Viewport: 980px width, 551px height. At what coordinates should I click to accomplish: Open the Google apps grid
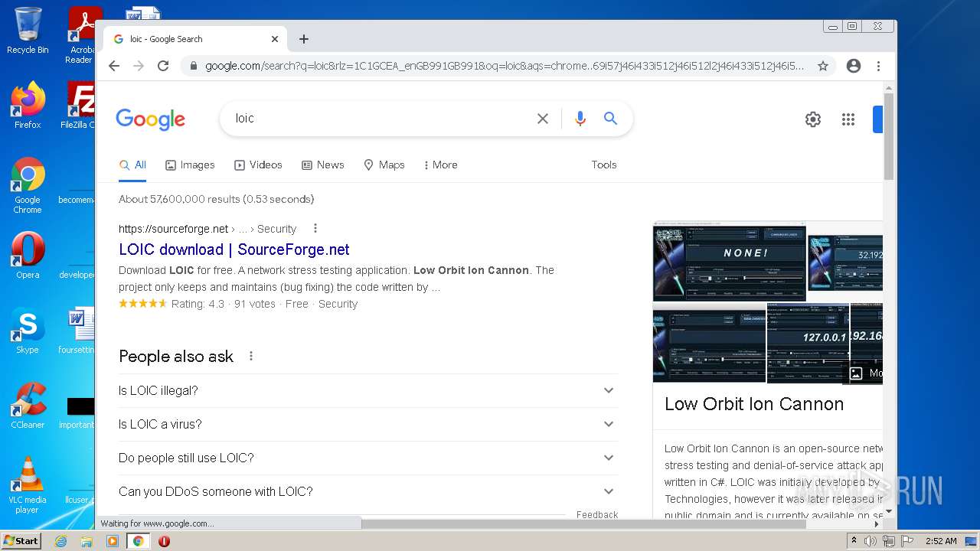pyautogui.click(x=848, y=119)
